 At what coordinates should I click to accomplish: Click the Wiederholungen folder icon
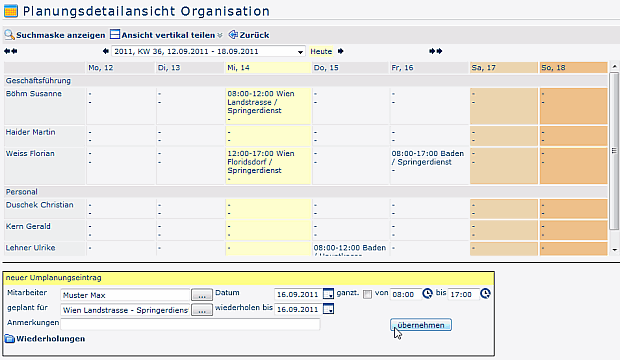pos(9,339)
